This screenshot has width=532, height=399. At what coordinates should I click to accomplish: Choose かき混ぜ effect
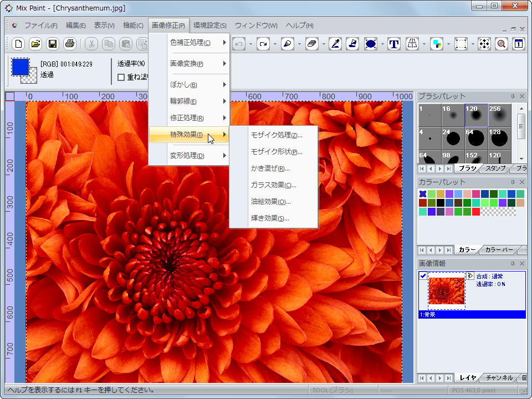point(274,168)
